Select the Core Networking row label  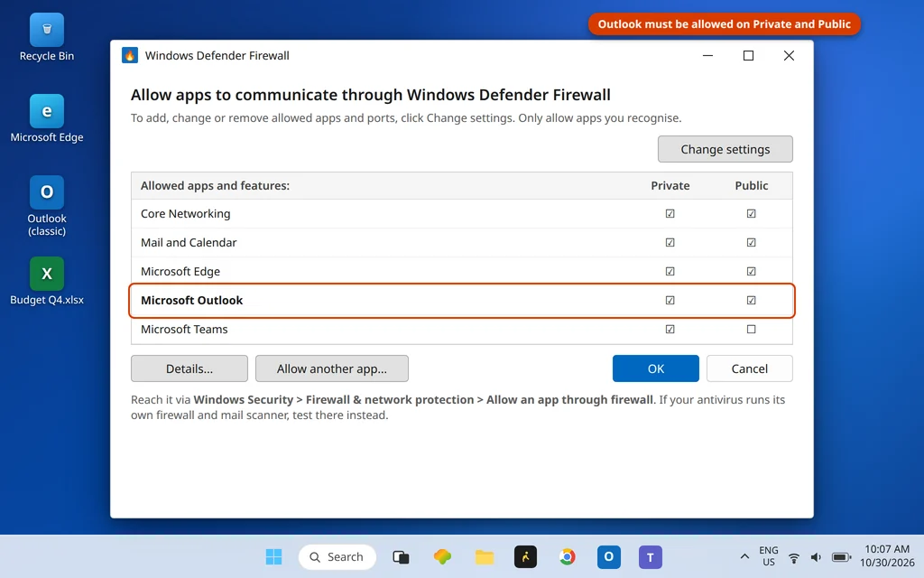[x=186, y=213]
